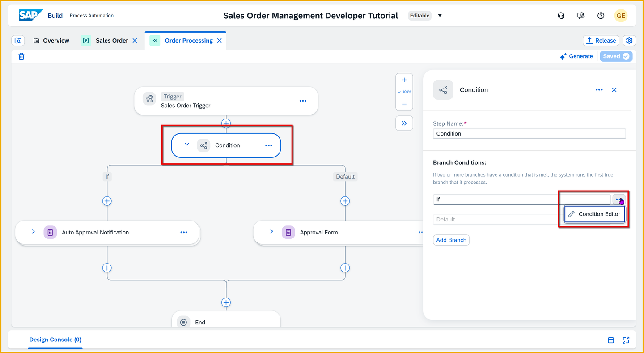Open the dropdown arrow next to Editable
Screen dimensions: 644x353
click(x=440, y=16)
